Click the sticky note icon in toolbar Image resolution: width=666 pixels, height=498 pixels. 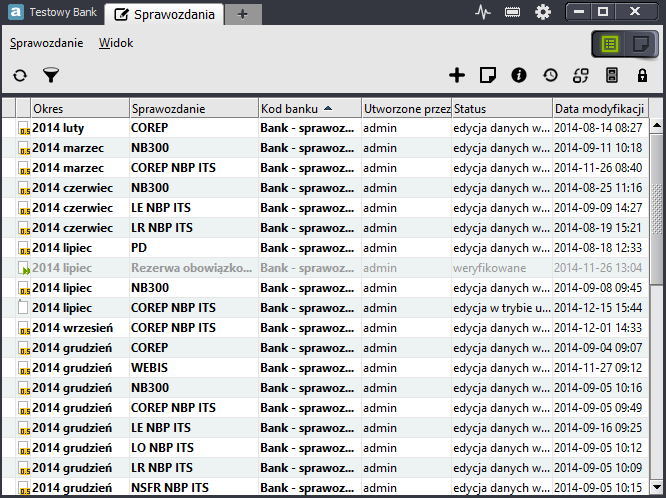tap(488, 75)
